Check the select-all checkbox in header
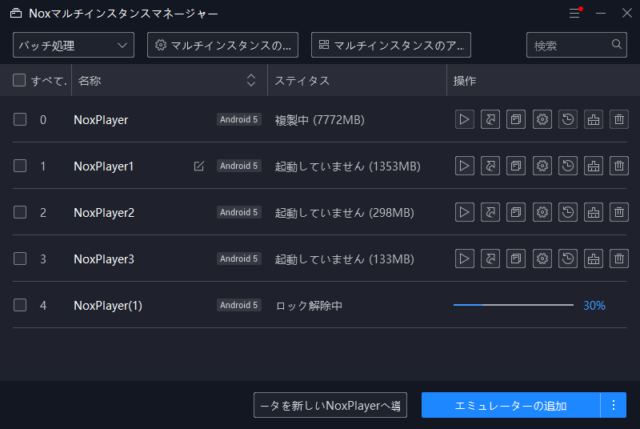 click(20, 80)
